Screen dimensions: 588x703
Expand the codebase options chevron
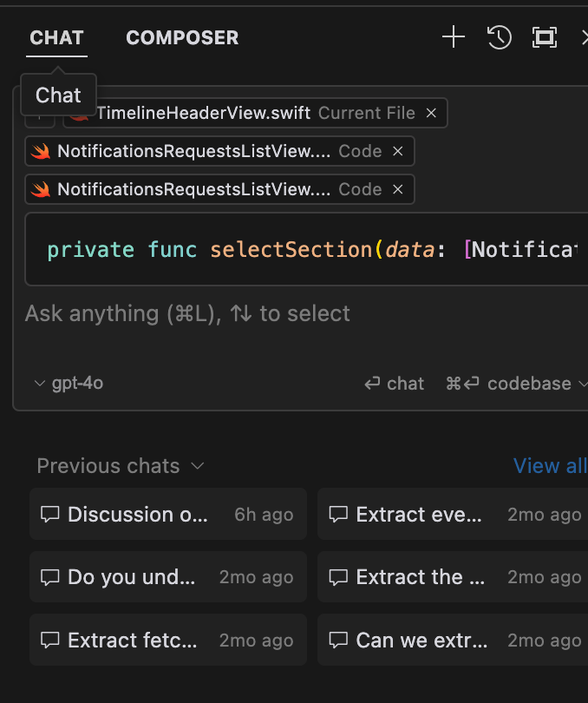pos(582,384)
